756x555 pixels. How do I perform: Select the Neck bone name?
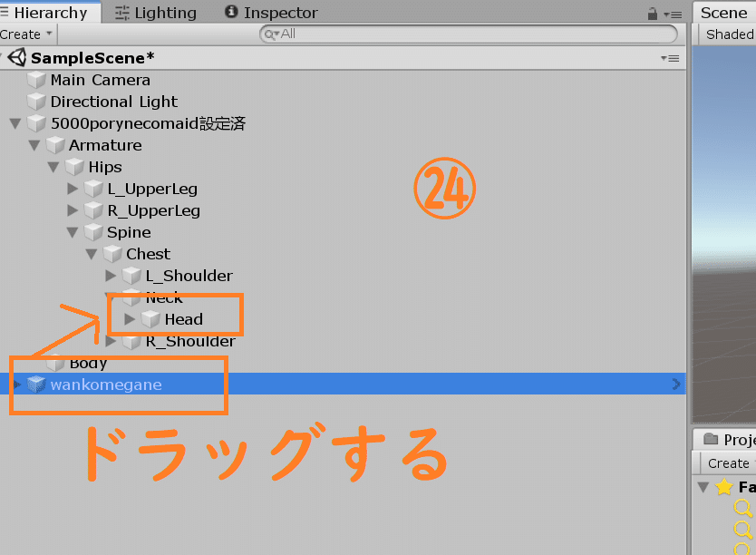tap(164, 298)
